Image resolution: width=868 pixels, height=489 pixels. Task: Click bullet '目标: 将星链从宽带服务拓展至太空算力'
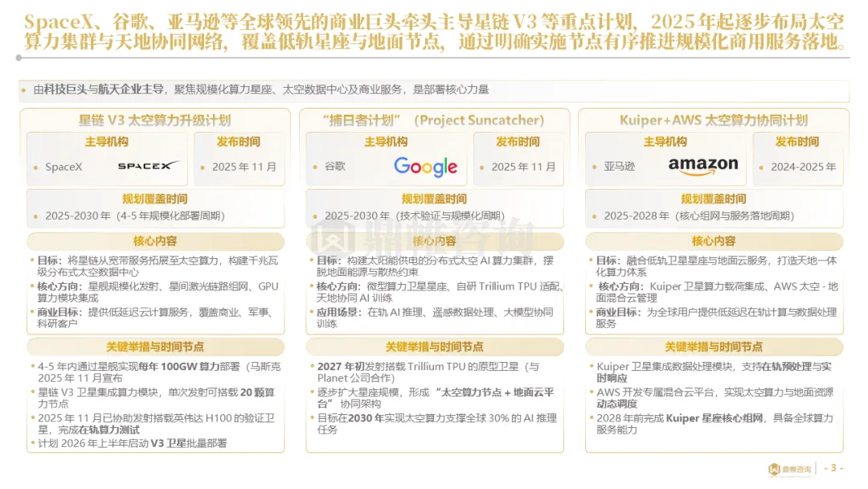click(158, 266)
